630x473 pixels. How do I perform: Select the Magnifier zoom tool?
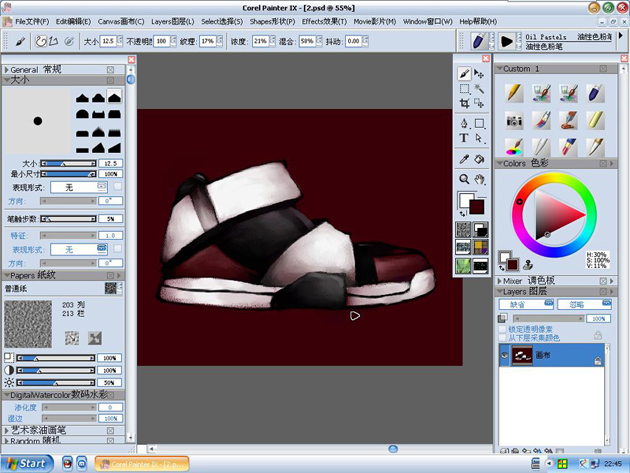(x=464, y=179)
